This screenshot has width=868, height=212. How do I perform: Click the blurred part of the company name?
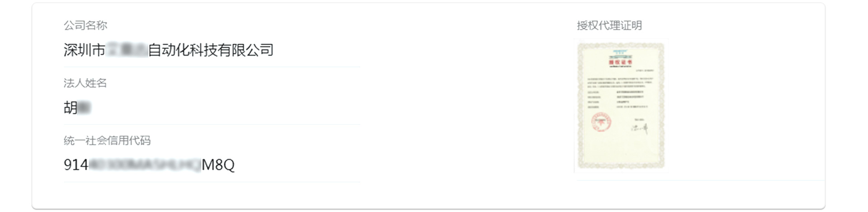click(127, 50)
